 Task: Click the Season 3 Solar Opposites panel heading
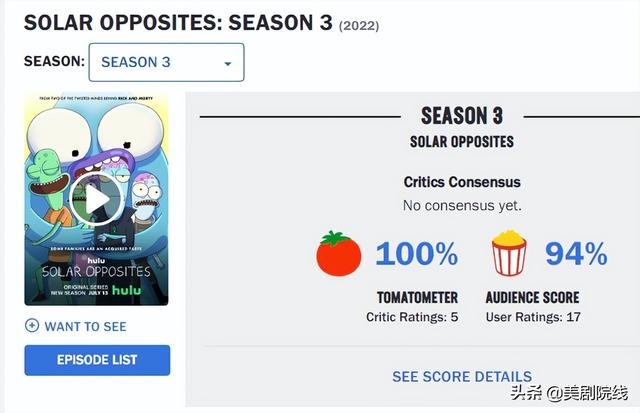462,127
